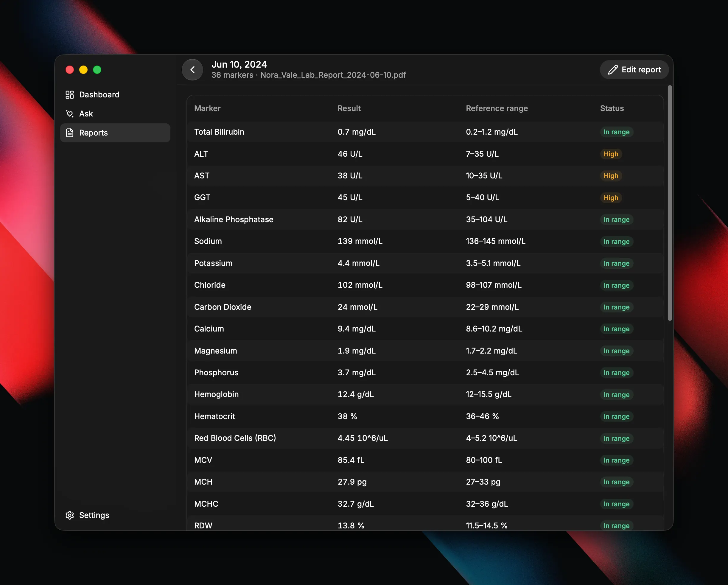728x585 pixels.
Task: Go back using the chevron arrow button
Action: click(192, 69)
